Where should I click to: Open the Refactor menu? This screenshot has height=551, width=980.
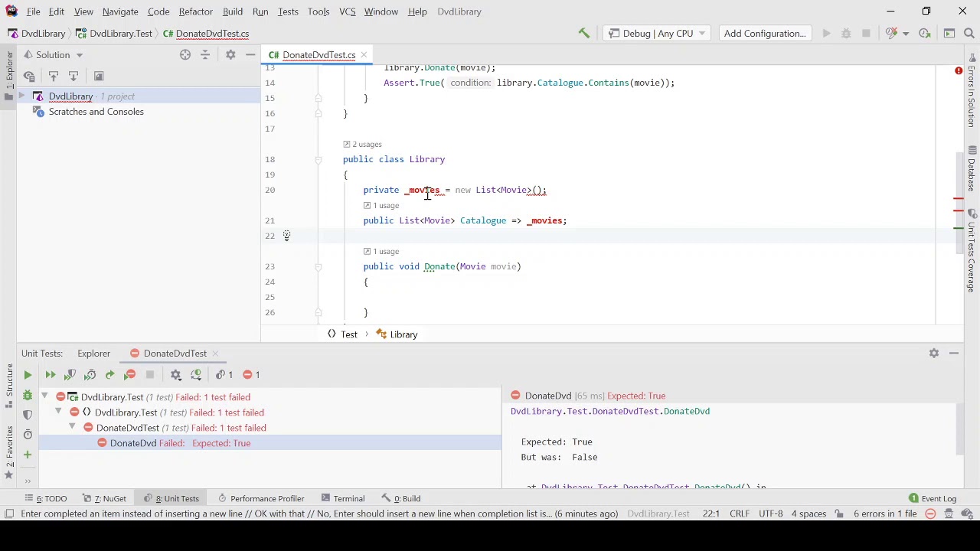pyautogui.click(x=196, y=11)
